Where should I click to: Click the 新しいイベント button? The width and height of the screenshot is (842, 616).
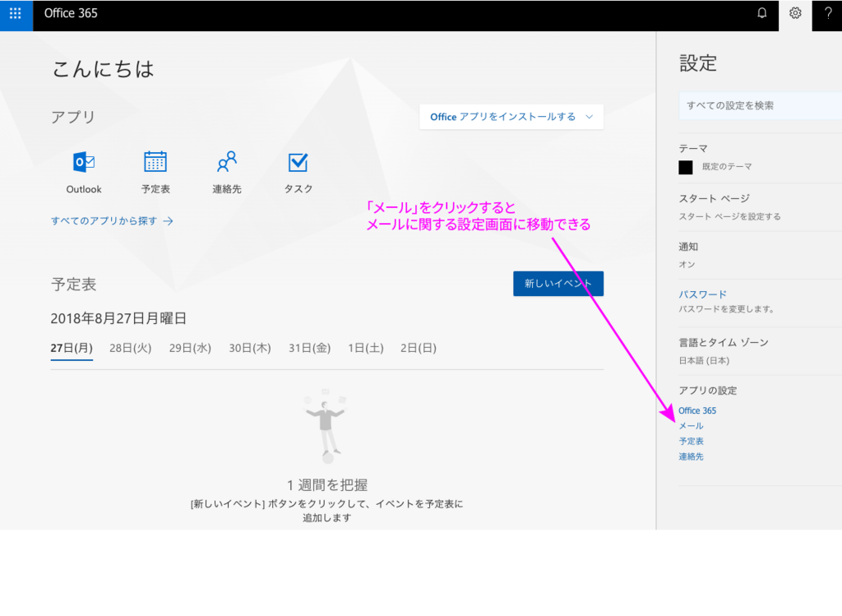tap(558, 284)
